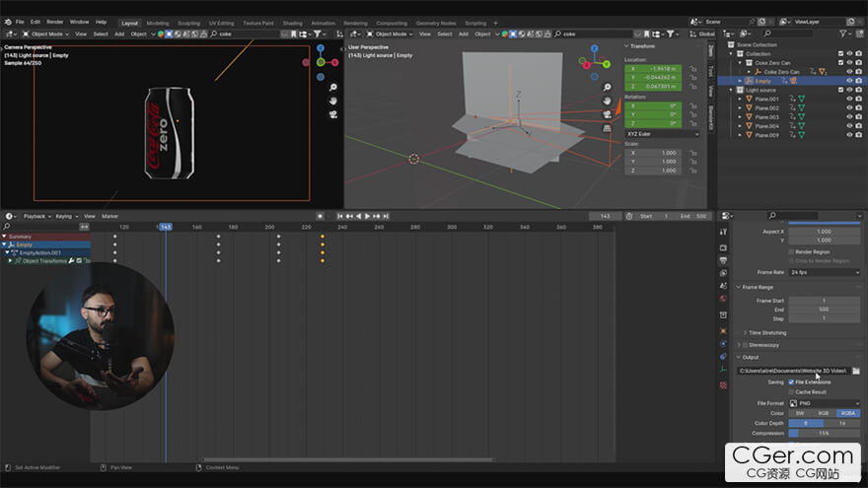This screenshot has width=868, height=488.
Task: Click the output path text field
Action: [793, 371]
